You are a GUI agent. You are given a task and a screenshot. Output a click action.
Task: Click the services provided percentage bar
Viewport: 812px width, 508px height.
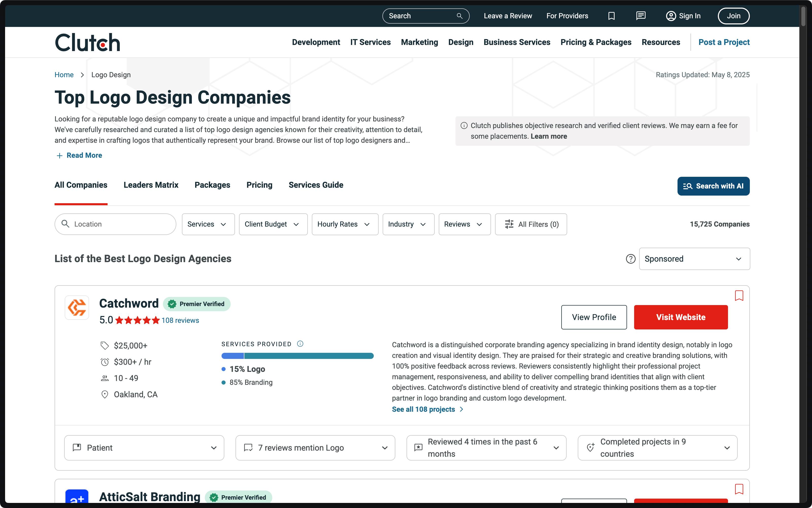297,356
